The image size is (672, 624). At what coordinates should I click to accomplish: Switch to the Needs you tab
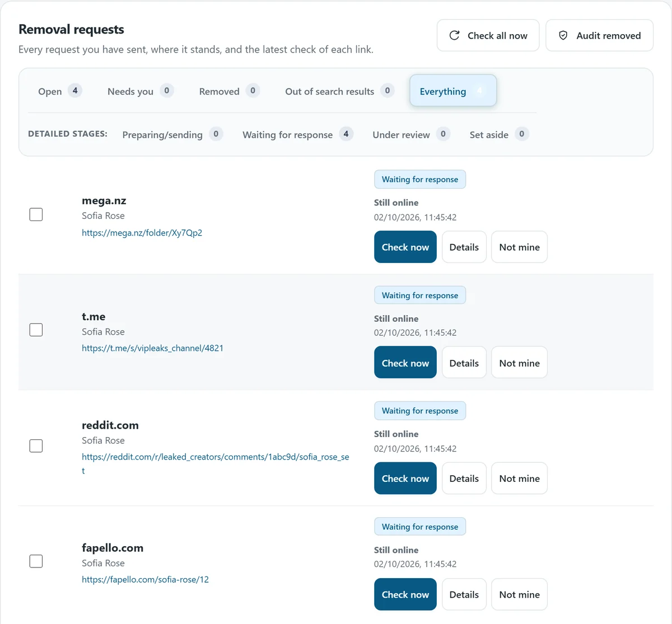click(140, 91)
